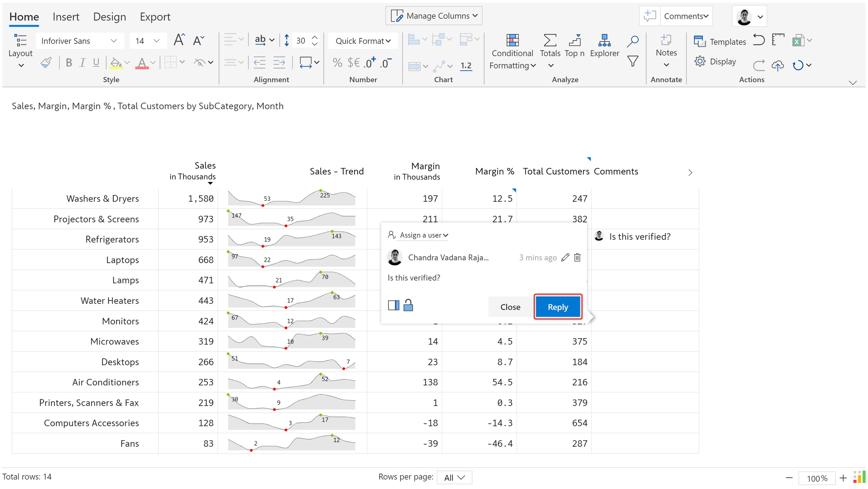868x489 pixels.
Task: Open Rows per page dropdown
Action: (x=454, y=477)
